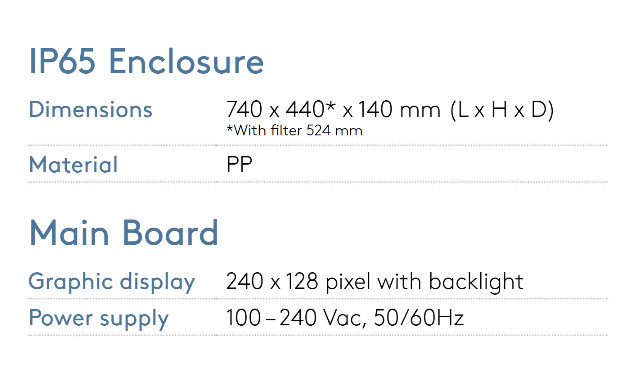Click the word Enclosure in the heading
The image size is (643, 371).
click(186, 61)
